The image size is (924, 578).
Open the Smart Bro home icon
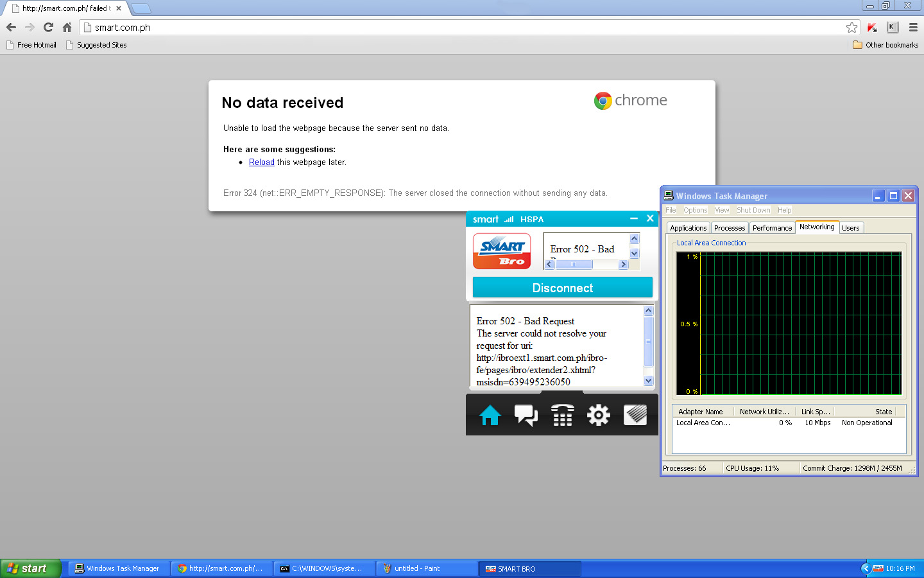[x=490, y=416]
